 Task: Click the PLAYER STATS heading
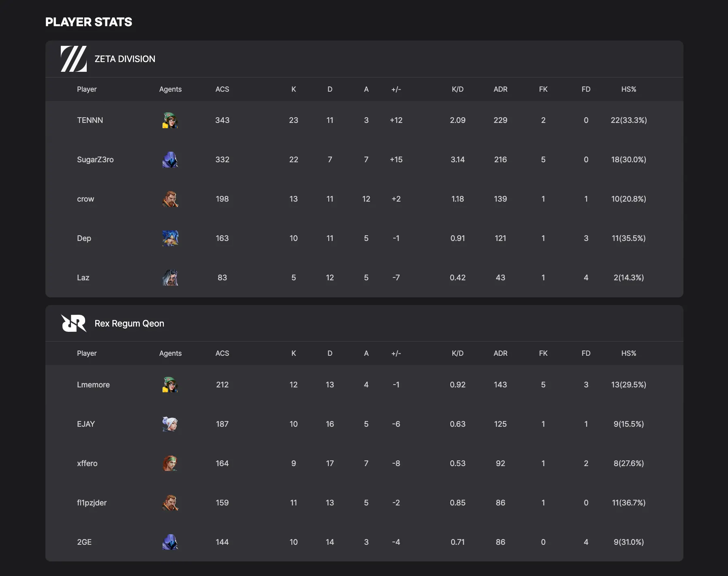pyautogui.click(x=89, y=22)
